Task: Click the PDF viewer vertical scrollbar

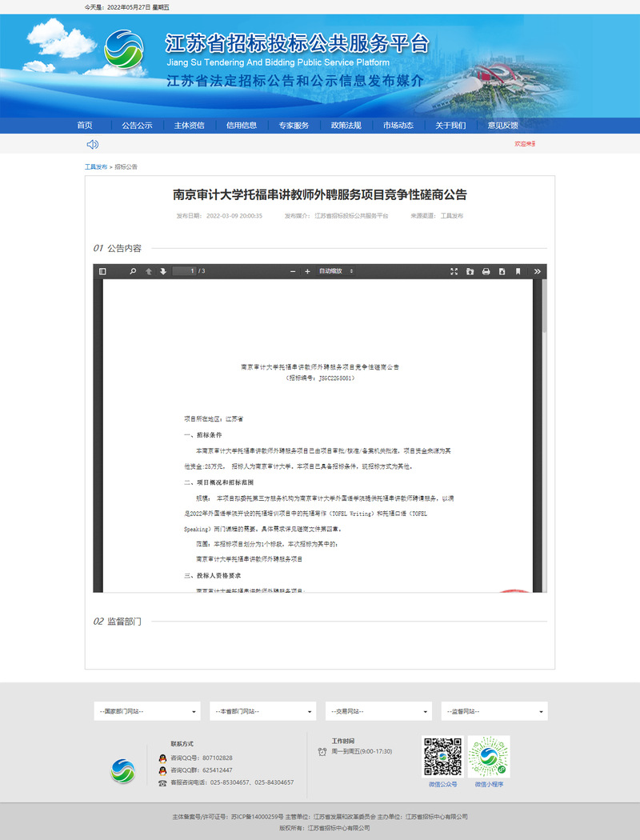Action: coord(544,304)
